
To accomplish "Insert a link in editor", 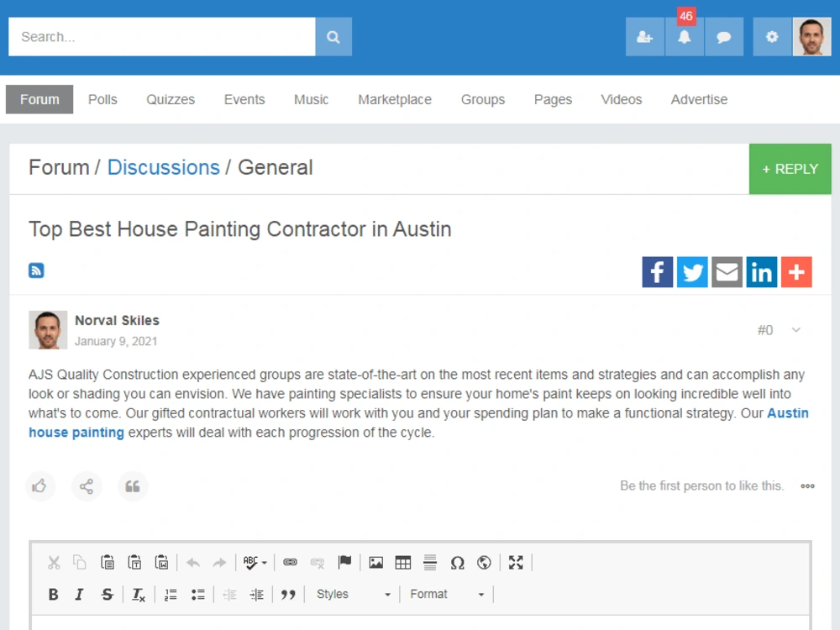I will 290,563.
